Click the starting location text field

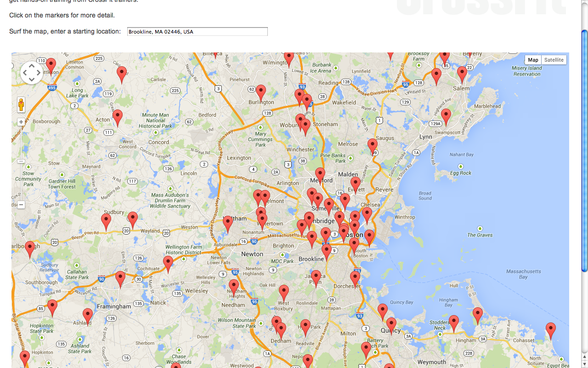click(x=198, y=32)
